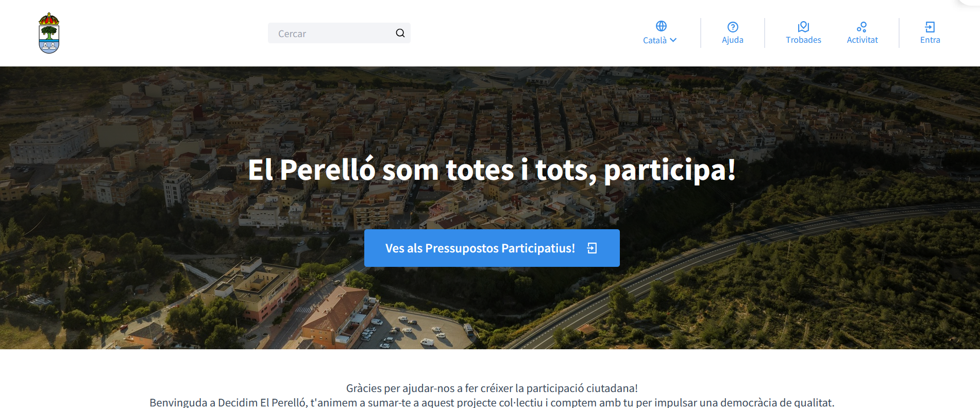Click the map pin Trobades icon
This screenshot has width=980, height=408.
803,27
